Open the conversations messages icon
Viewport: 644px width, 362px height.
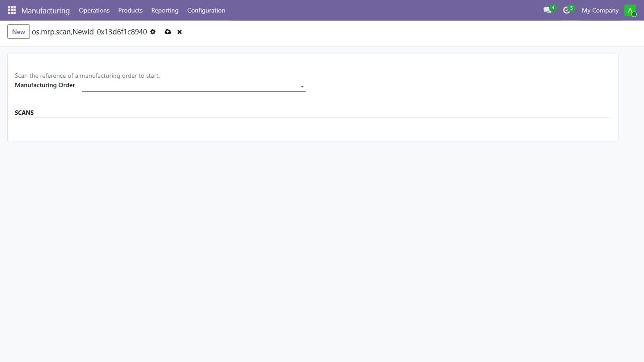tap(547, 10)
